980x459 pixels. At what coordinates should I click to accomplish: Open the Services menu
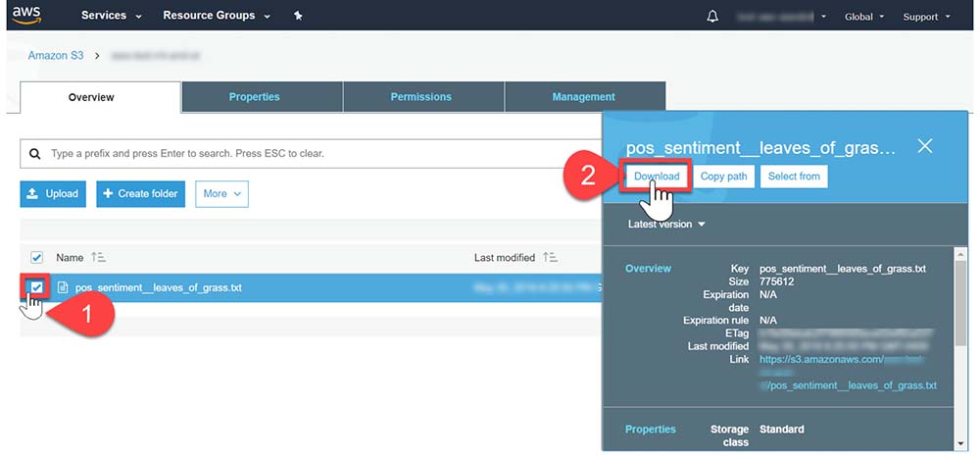click(112, 15)
